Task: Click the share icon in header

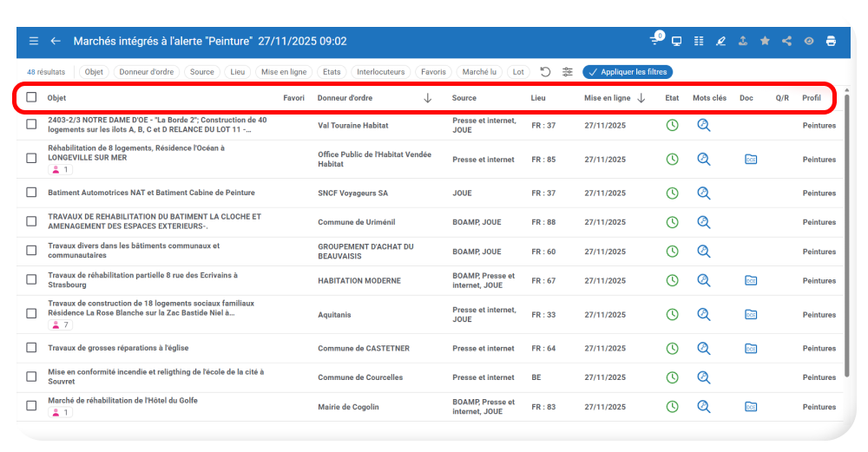Action: (786, 41)
